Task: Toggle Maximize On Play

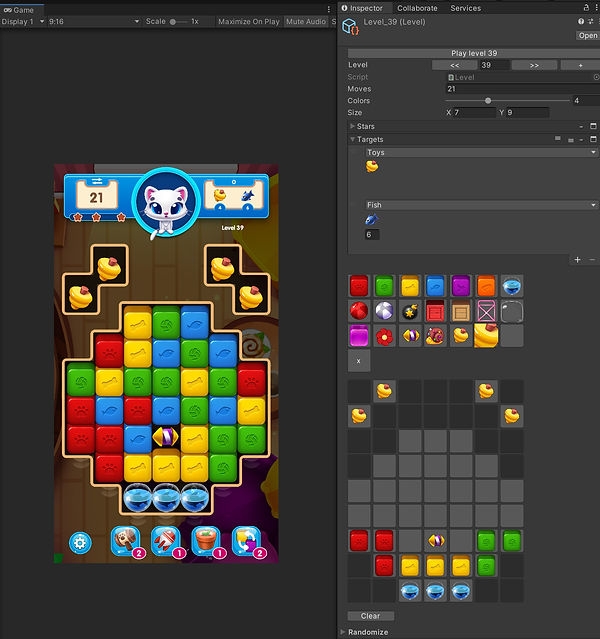Action: pos(248,21)
